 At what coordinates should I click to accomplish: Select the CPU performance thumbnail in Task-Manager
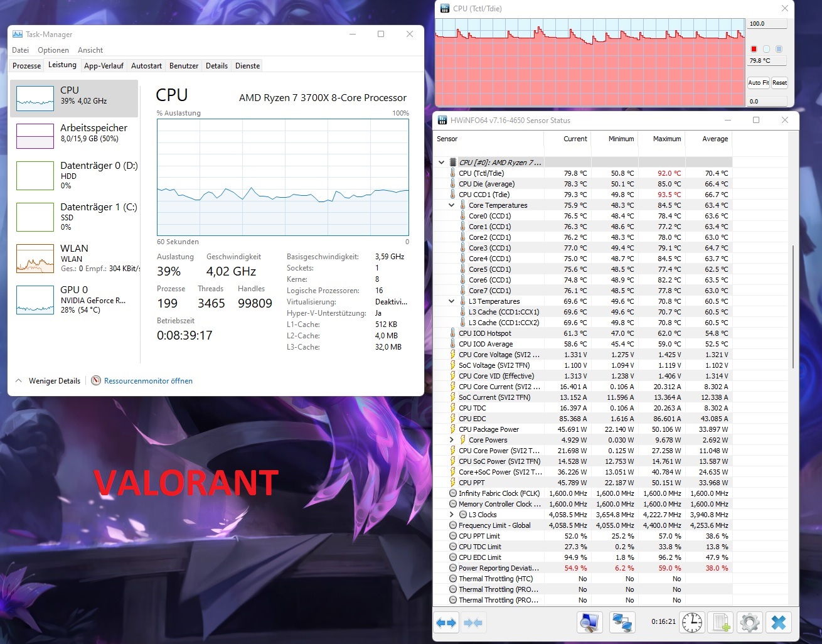pos(73,99)
